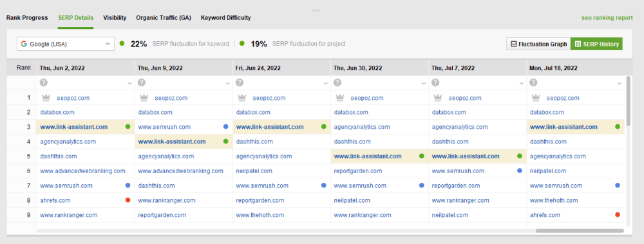Click blue dot beside semrush.com on Jun 24
Viewport: 644px width, 244px height.
click(324, 185)
